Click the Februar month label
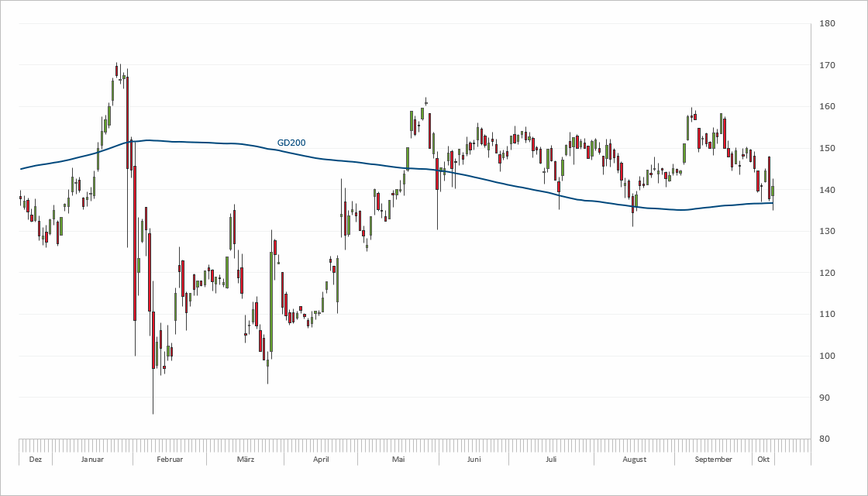 (x=170, y=460)
